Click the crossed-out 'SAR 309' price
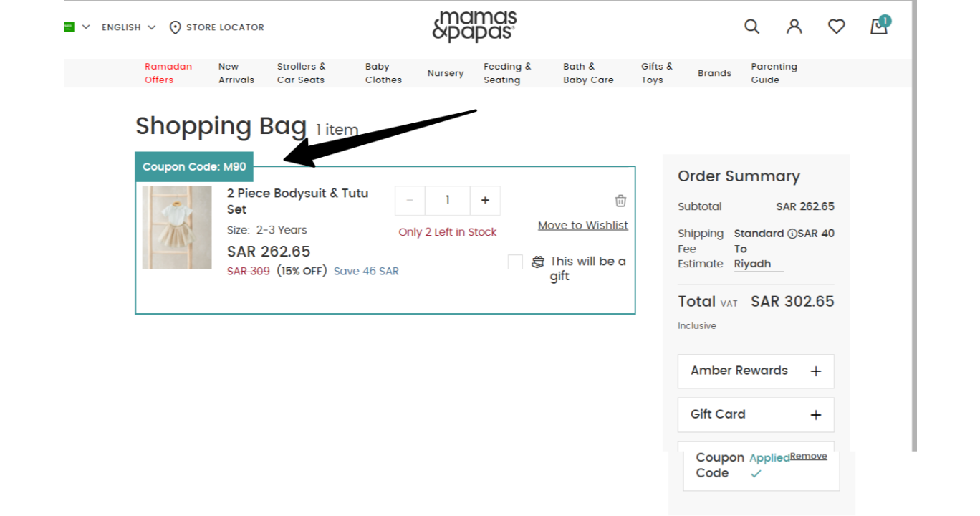The image size is (980, 516). (x=249, y=272)
